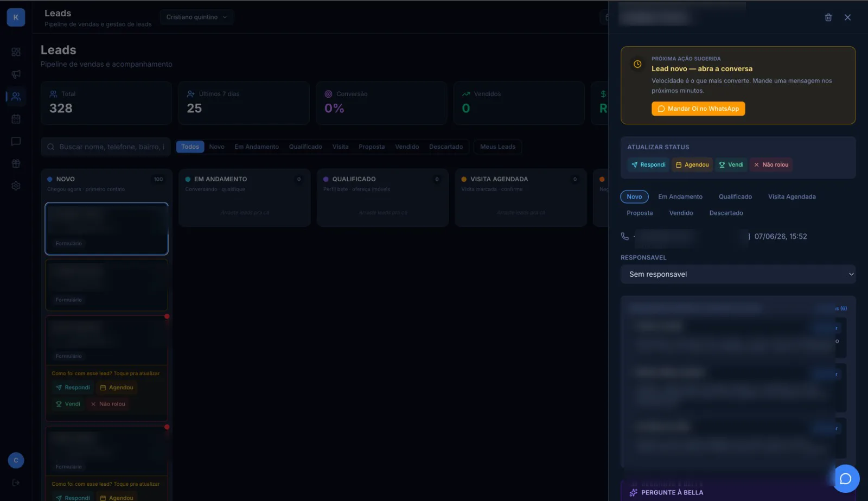
Task: Select the Descartado filter tab
Action: [446, 147]
